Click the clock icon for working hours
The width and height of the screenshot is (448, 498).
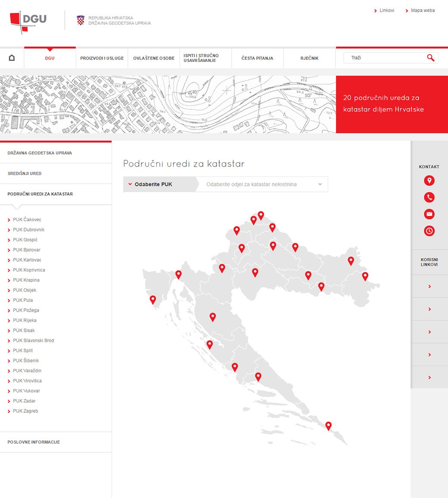429,231
